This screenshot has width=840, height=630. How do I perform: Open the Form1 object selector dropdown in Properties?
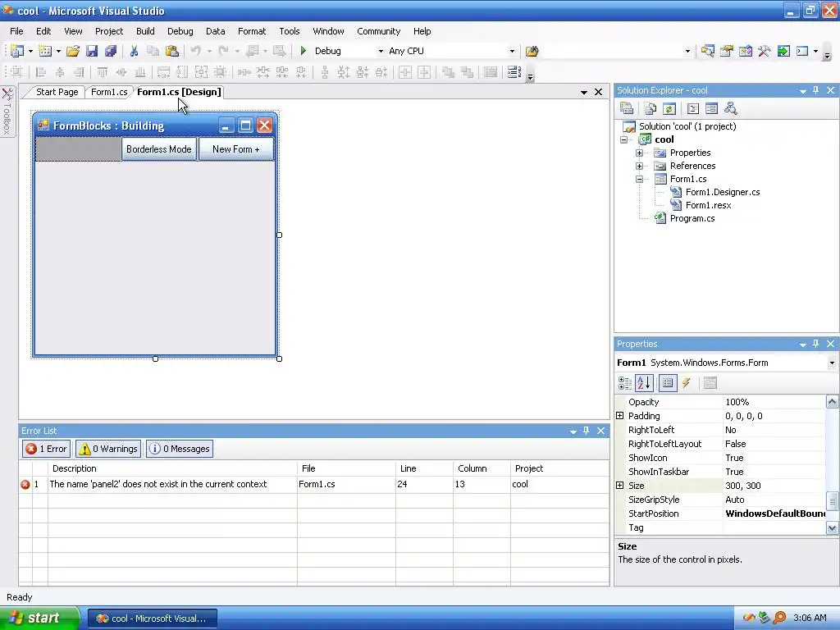click(x=832, y=363)
